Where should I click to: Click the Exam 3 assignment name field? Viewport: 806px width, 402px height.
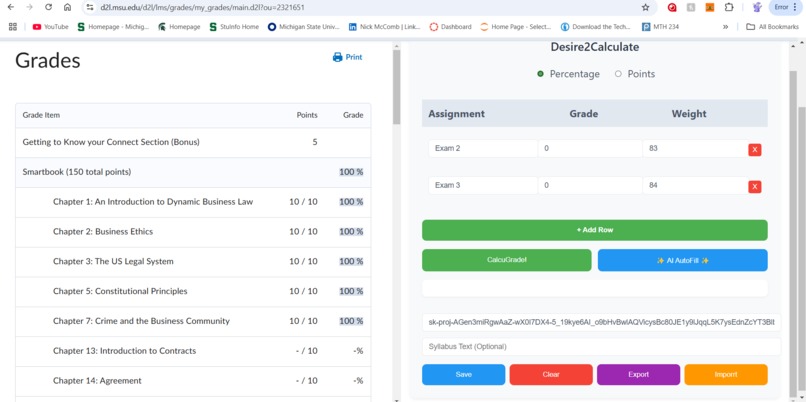483,186
